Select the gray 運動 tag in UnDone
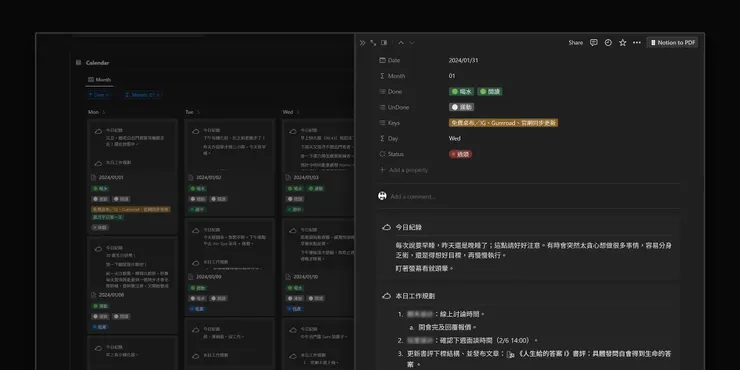 pyautogui.click(x=462, y=107)
